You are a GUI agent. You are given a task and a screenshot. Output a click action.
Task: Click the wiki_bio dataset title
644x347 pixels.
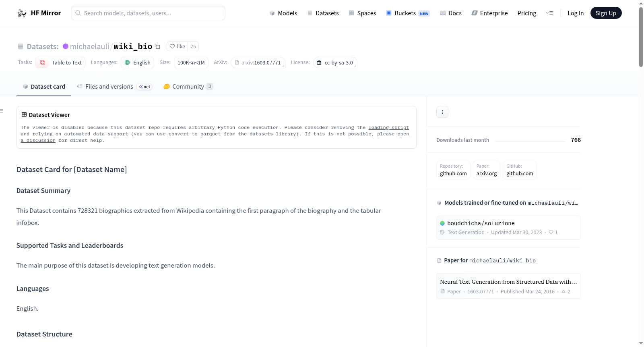pyautogui.click(x=133, y=46)
